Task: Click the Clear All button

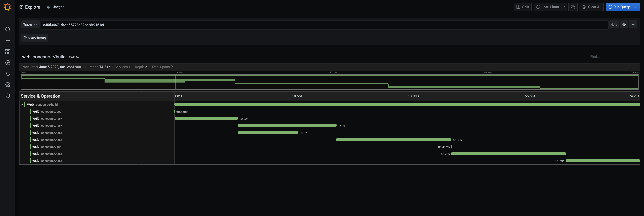Action: 592,7
